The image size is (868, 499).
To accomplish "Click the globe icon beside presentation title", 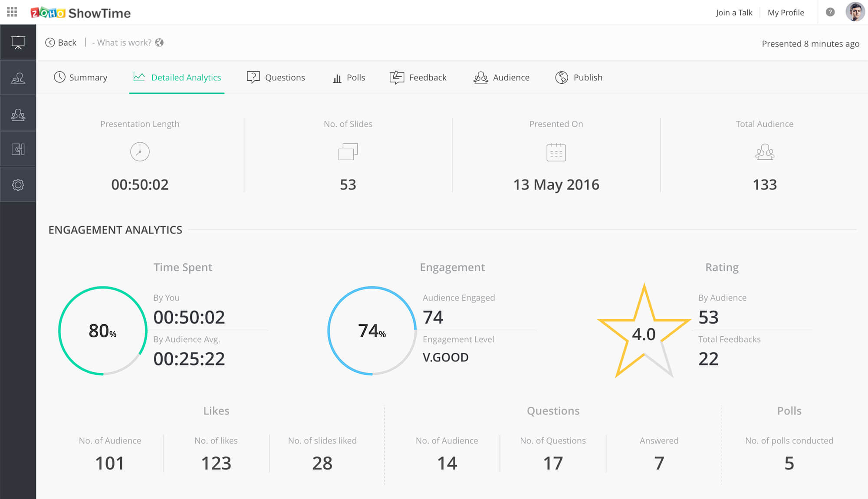I will tap(159, 43).
